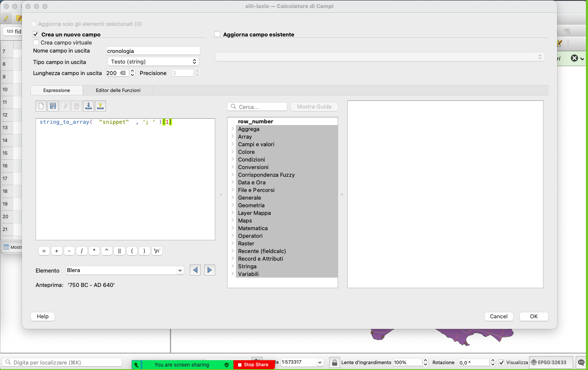This screenshot has width=588, height=370.
Task: Enable 'Crea campo virtuale' checkbox
Action: coord(36,42)
